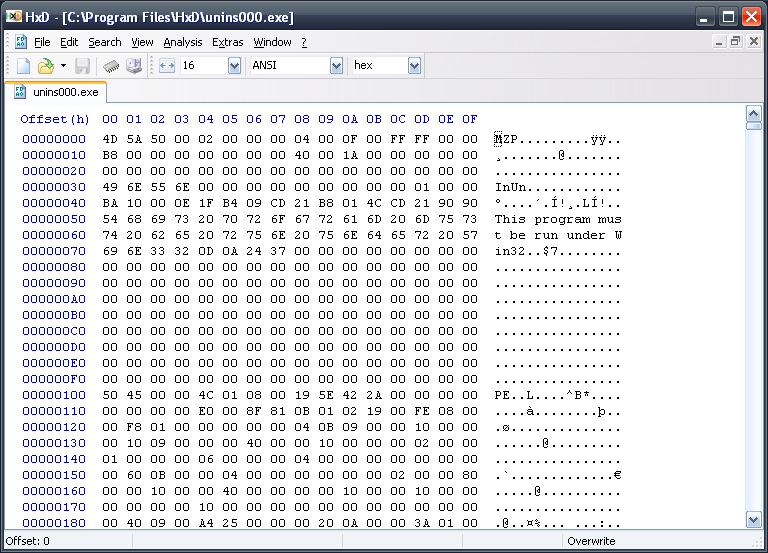The image size is (768, 553).
Task: Click offset row label 00000180
Action: 54,523
